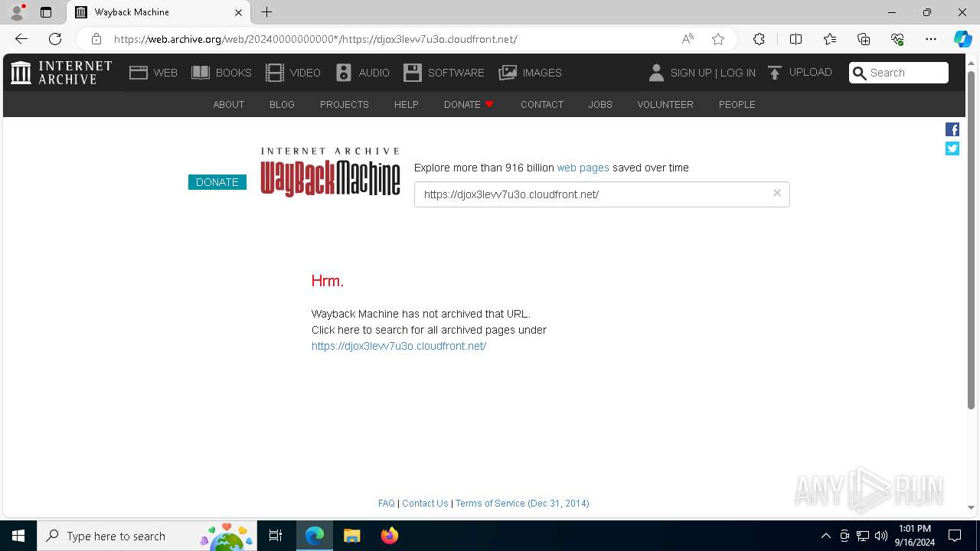
Task: Open Edge Settings and more menu
Action: 931,39
